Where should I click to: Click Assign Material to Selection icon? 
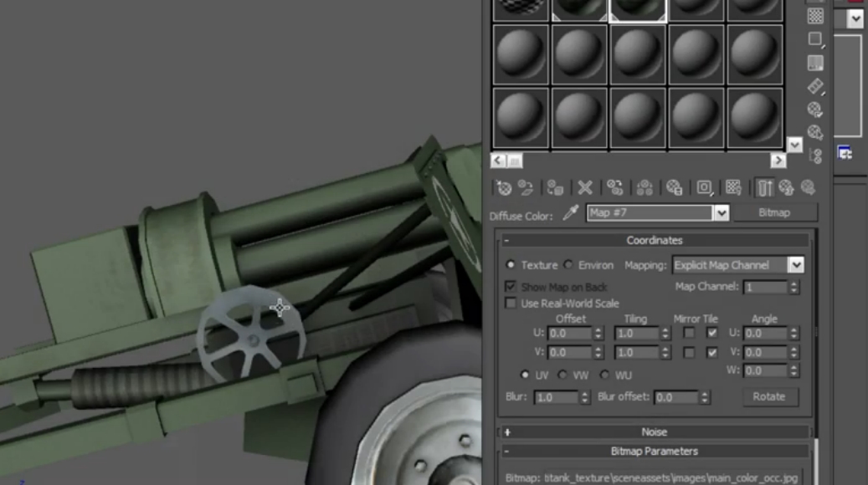(554, 187)
